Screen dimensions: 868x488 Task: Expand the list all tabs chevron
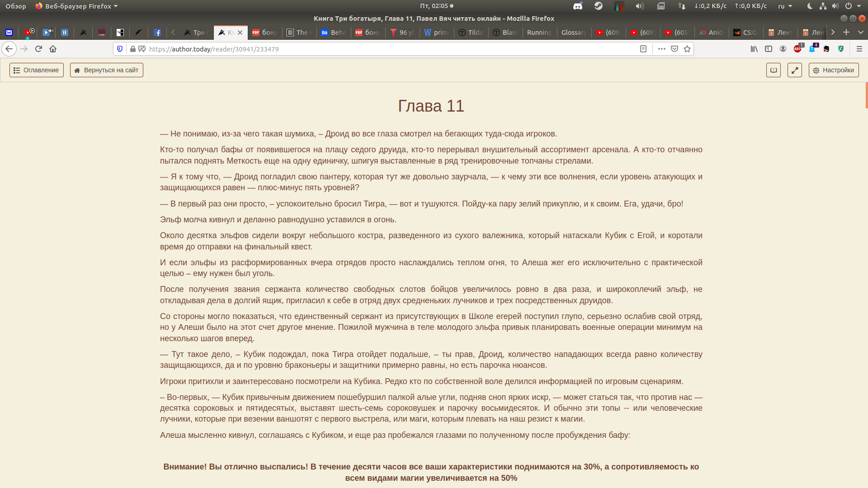(x=861, y=32)
